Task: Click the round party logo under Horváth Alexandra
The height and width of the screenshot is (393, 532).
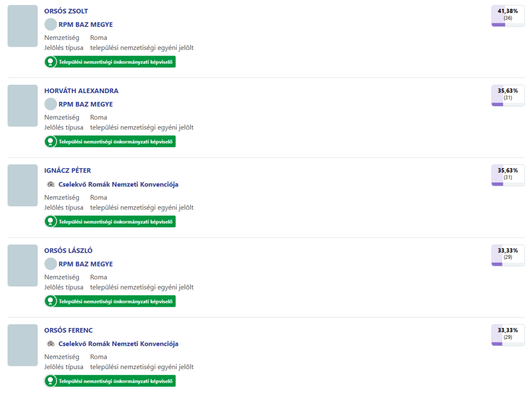Action: click(50, 104)
